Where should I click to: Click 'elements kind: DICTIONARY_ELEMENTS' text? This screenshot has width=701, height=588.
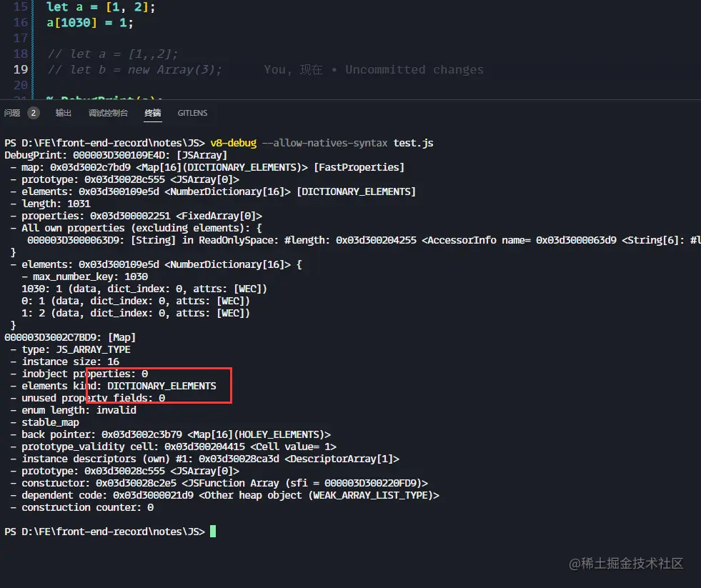click(119, 386)
